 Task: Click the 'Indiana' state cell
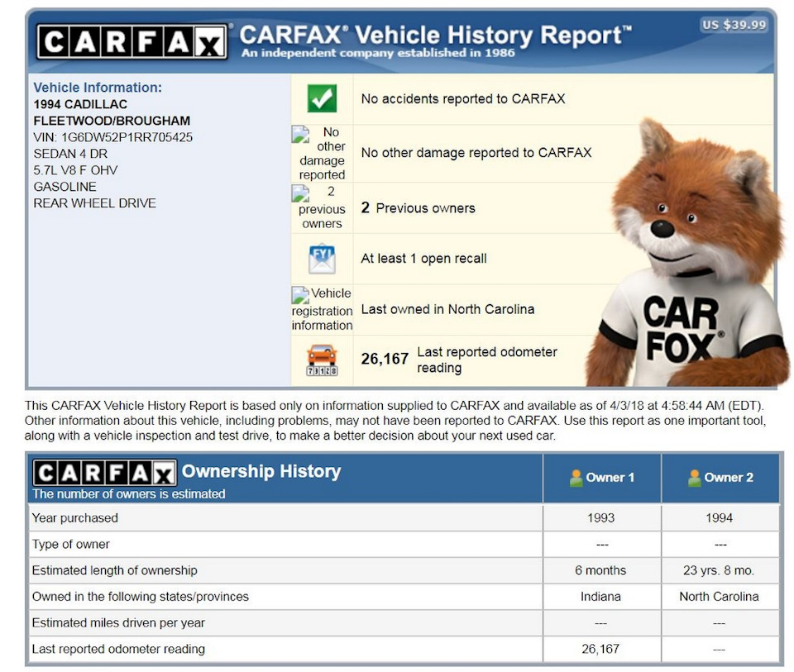[x=600, y=597]
